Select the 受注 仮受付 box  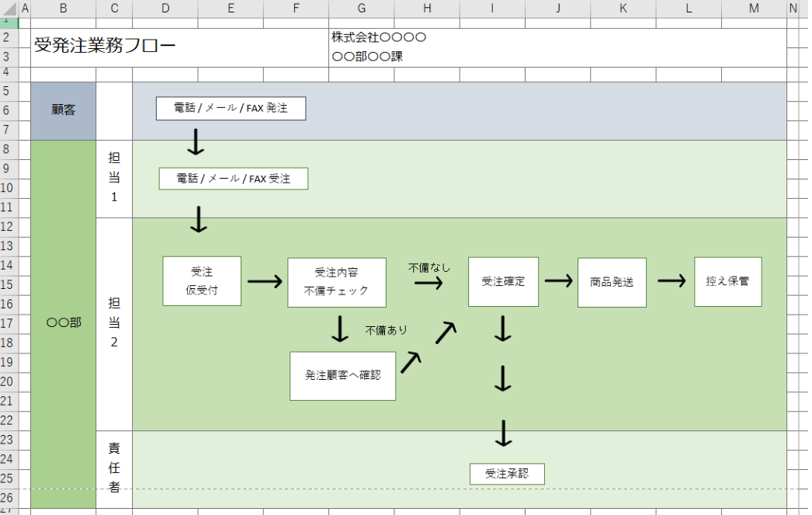tap(202, 281)
